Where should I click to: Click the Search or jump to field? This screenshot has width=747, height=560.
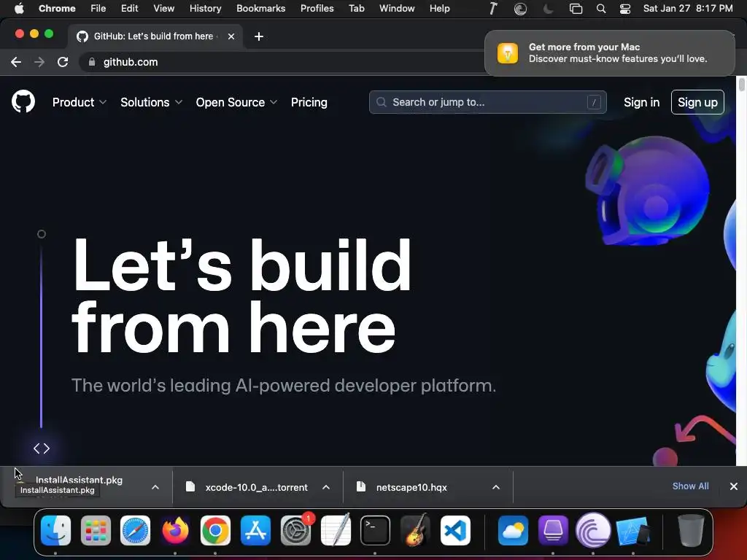pyautogui.click(x=488, y=102)
